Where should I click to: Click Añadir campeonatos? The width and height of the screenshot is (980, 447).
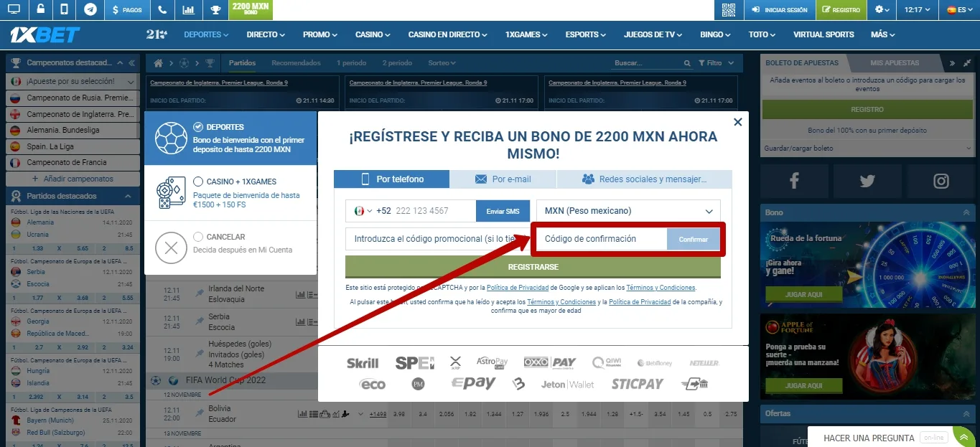pos(72,179)
